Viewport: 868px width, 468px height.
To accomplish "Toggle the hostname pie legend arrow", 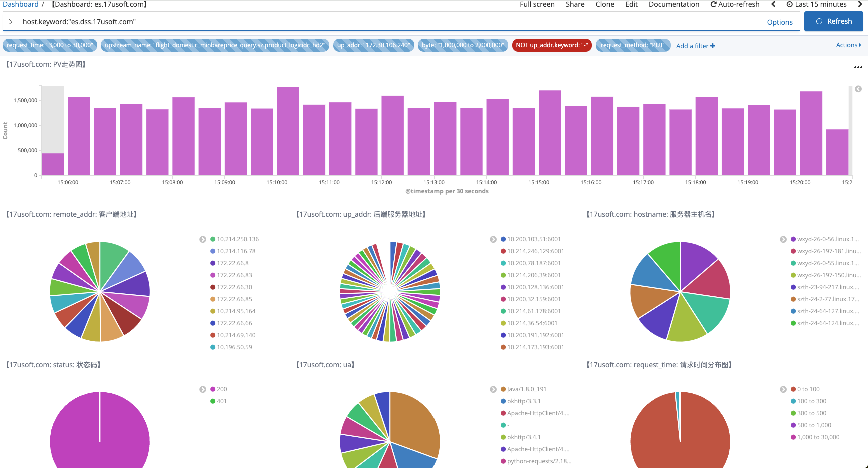I will click(783, 240).
